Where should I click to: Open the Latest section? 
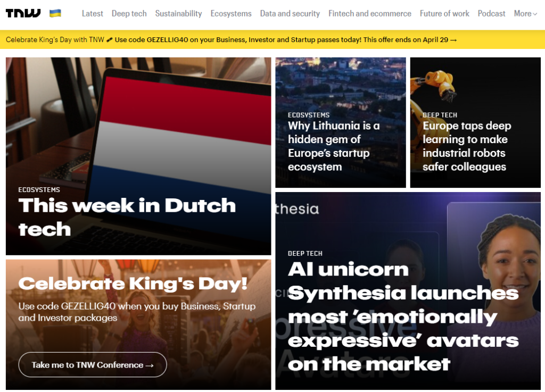tap(93, 13)
